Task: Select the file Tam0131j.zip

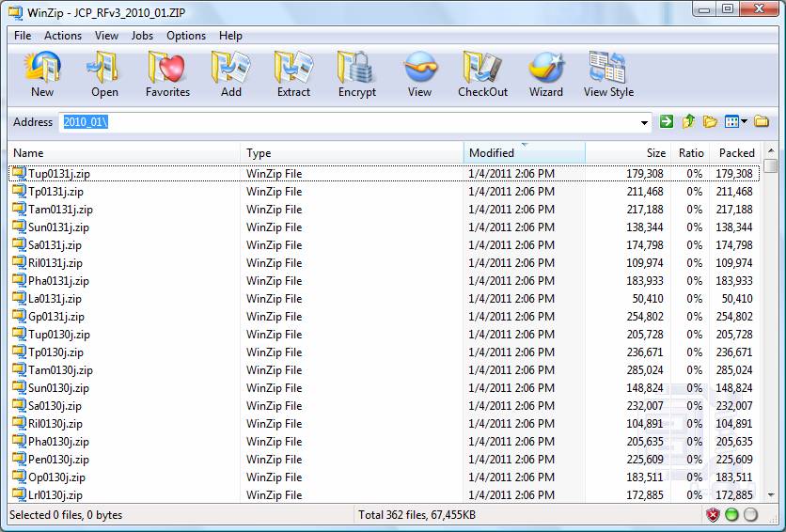Action: click(x=60, y=210)
